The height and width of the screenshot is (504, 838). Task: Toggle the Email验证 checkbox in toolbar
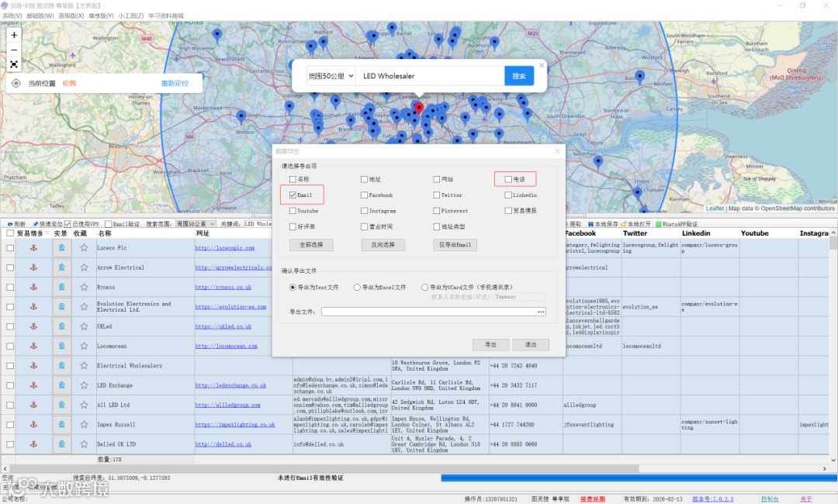pyautogui.click(x=109, y=224)
